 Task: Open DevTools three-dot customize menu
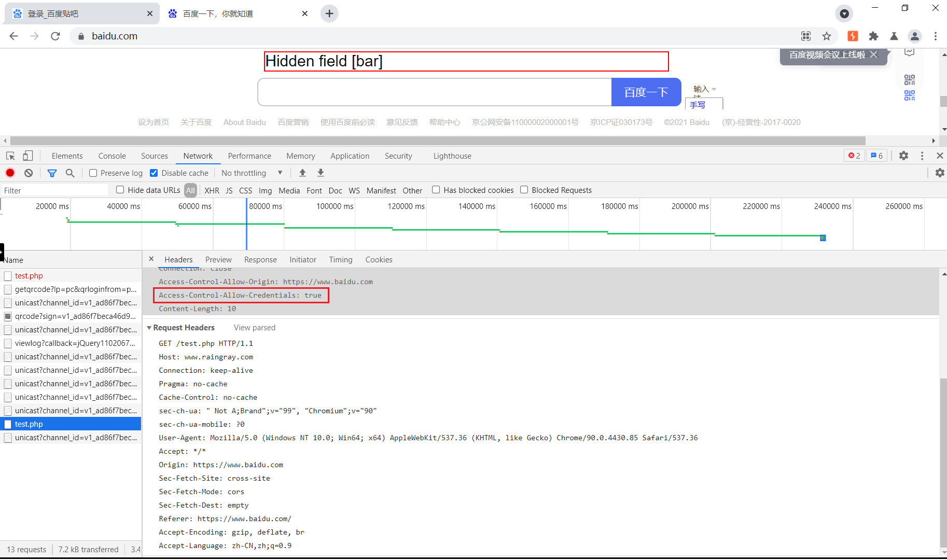922,156
